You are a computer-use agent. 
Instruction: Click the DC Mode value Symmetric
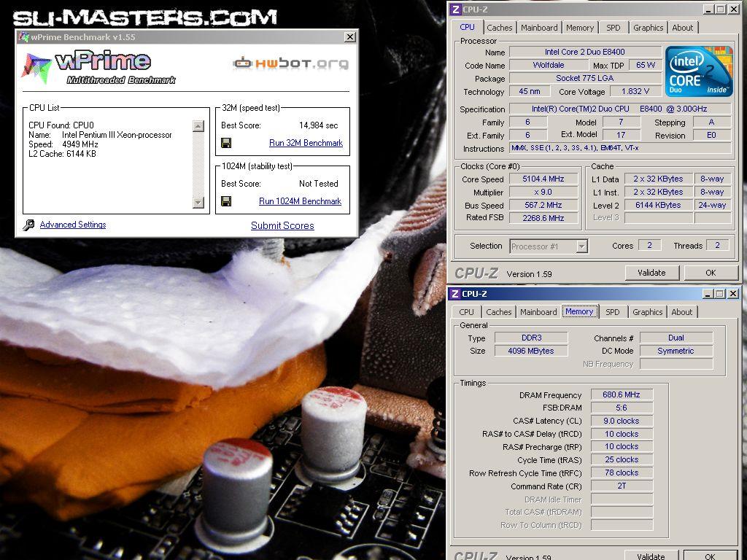(x=676, y=351)
